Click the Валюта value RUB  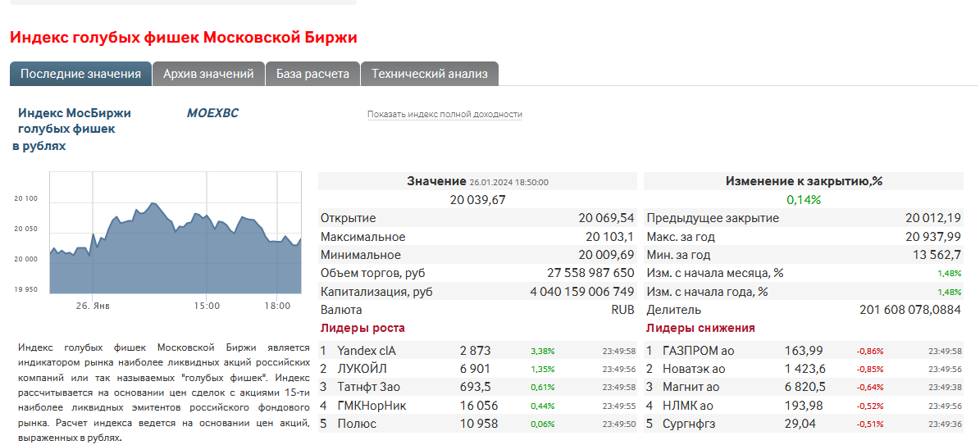[622, 310]
